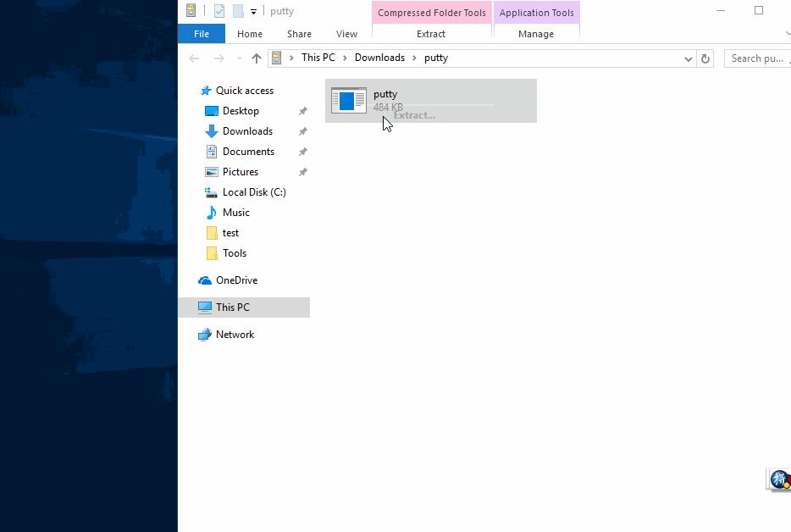The image size is (791, 532).
Task: Click the Network item in the sidebar
Action: pyautogui.click(x=235, y=334)
